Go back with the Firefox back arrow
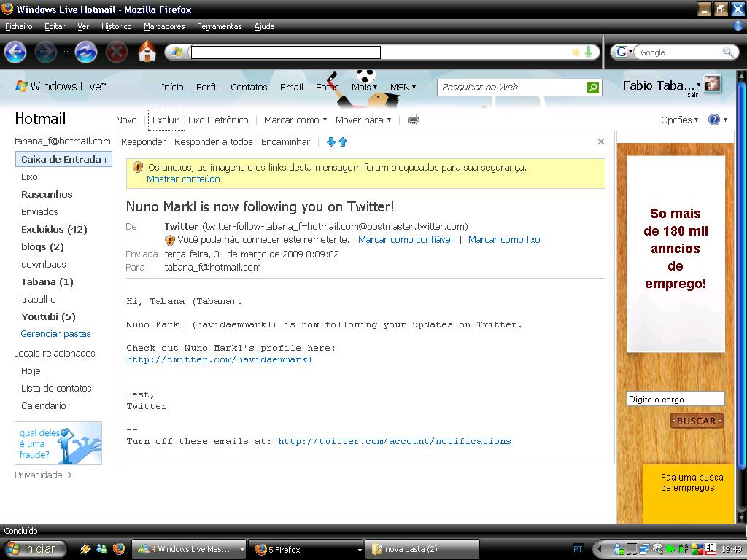The image size is (747, 560). [15, 52]
